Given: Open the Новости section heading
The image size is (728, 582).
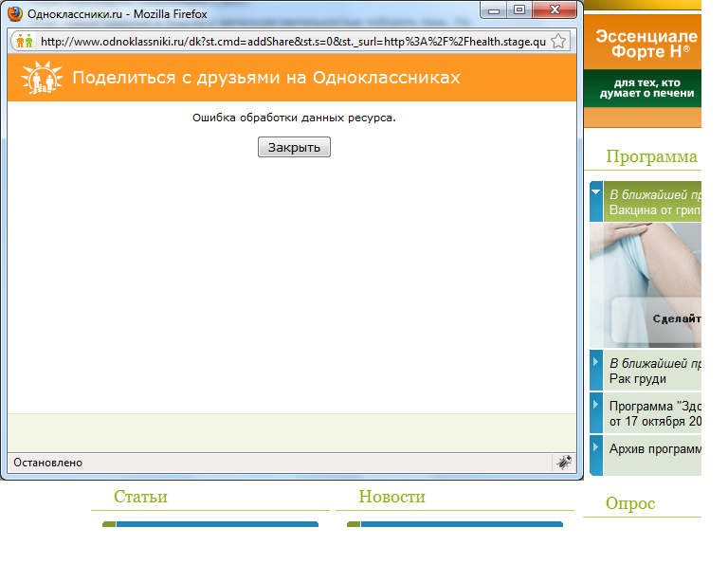Looking at the screenshot, I should tap(391, 497).
